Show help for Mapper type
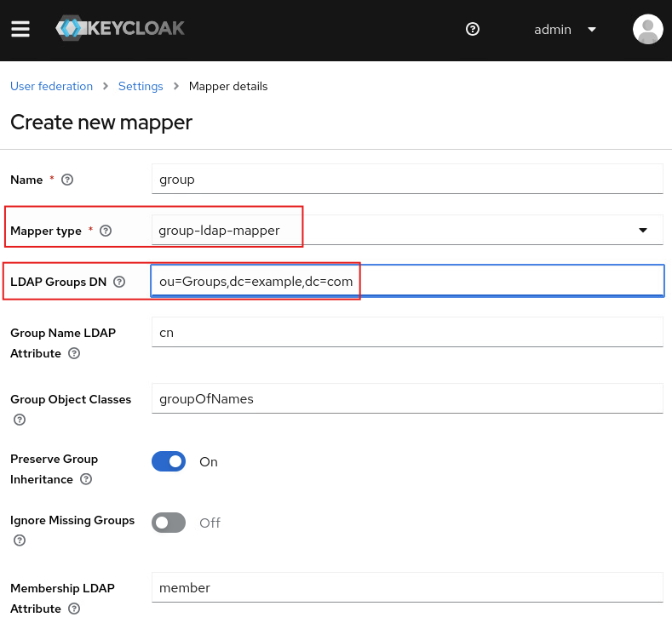This screenshot has width=672, height=623. [x=106, y=231]
